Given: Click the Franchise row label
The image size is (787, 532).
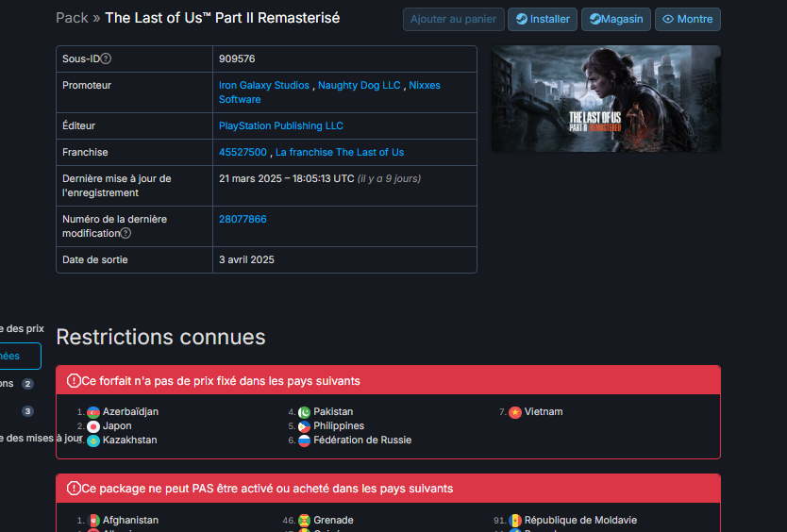Looking at the screenshot, I should 85,153.
